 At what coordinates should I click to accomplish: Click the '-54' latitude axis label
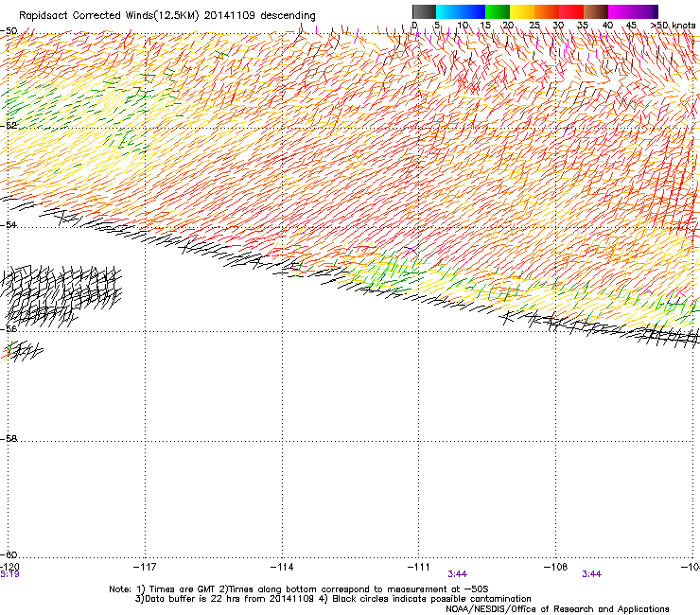coord(9,224)
